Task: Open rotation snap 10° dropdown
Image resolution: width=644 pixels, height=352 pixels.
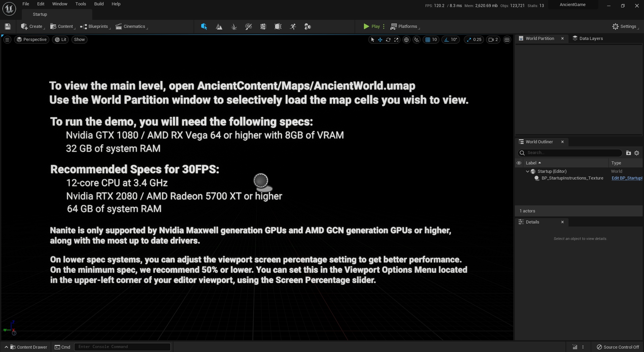Action: pyautogui.click(x=454, y=40)
